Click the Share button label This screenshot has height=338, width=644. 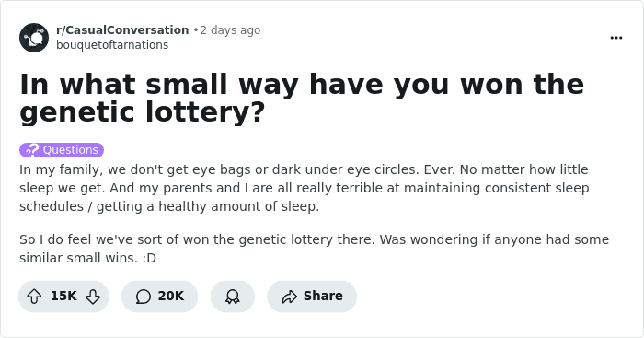coord(323,296)
